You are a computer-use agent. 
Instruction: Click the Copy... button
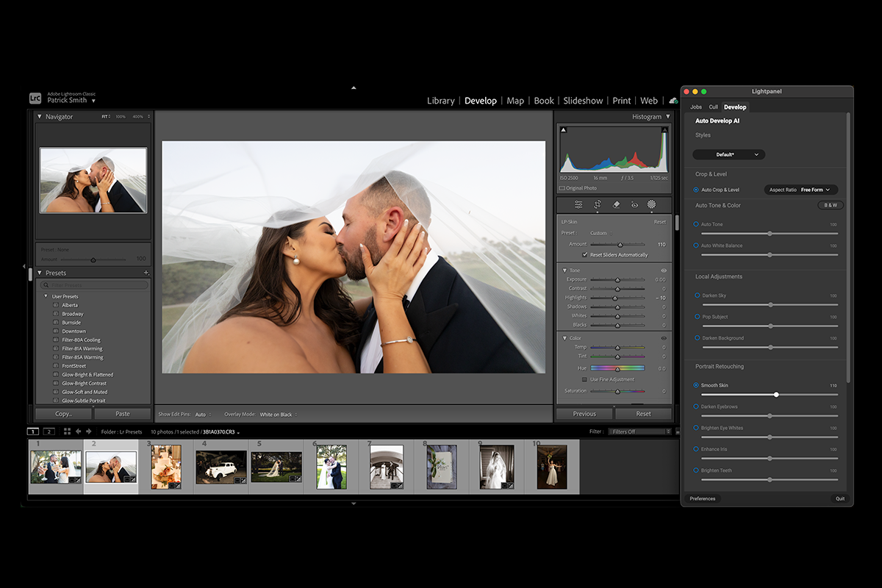click(63, 414)
